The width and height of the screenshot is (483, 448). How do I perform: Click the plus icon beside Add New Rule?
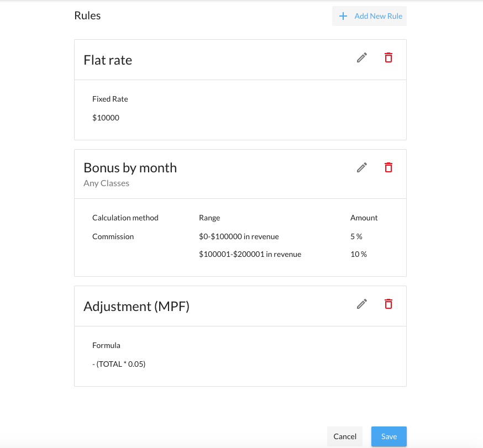(343, 16)
